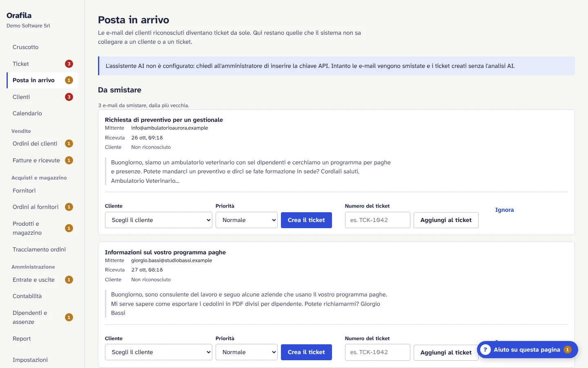Click the Orafila logo text

19,15
